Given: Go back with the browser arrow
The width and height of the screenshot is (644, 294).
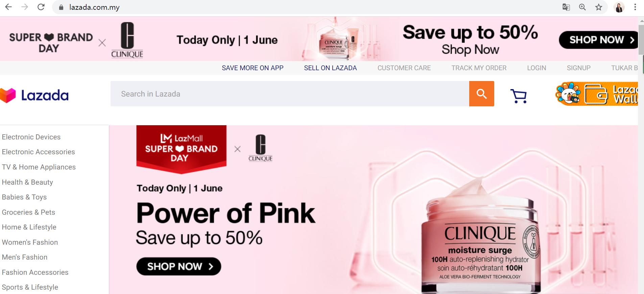Looking at the screenshot, I should tap(8, 7).
